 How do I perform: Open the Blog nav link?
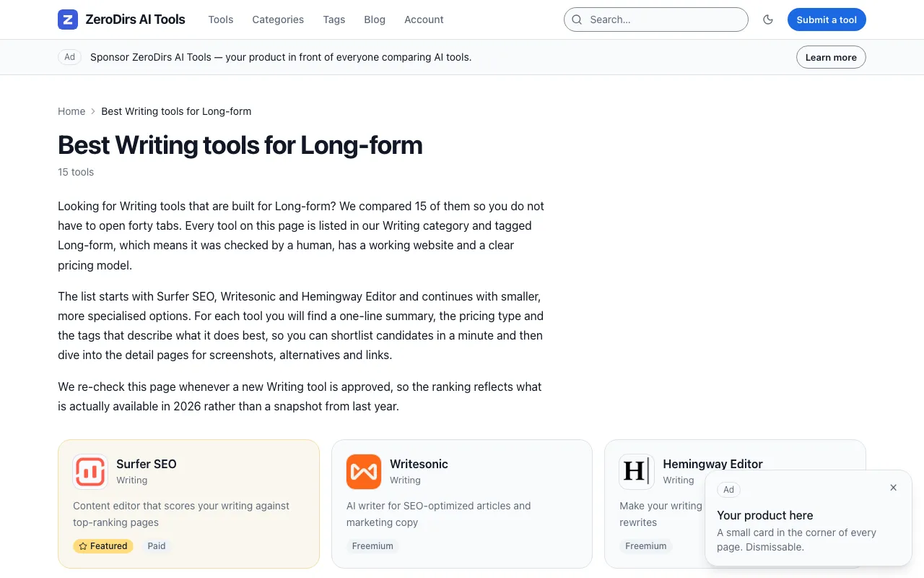(375, 20)
